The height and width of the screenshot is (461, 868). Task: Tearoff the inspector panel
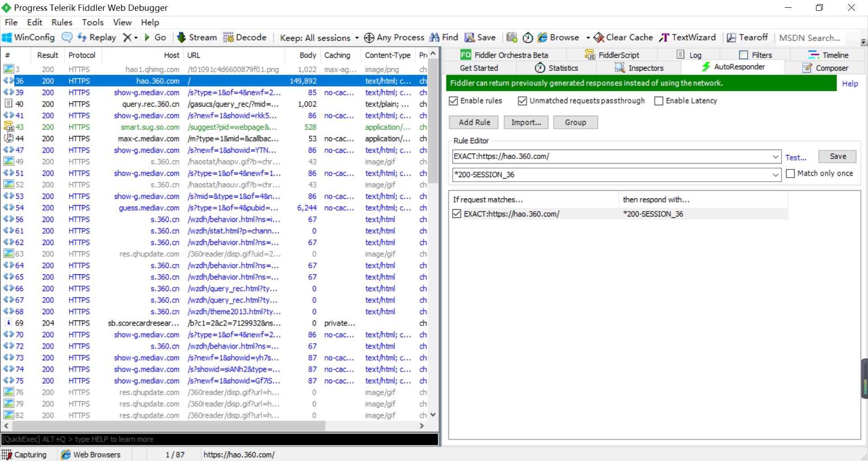(x=747, y=38)
